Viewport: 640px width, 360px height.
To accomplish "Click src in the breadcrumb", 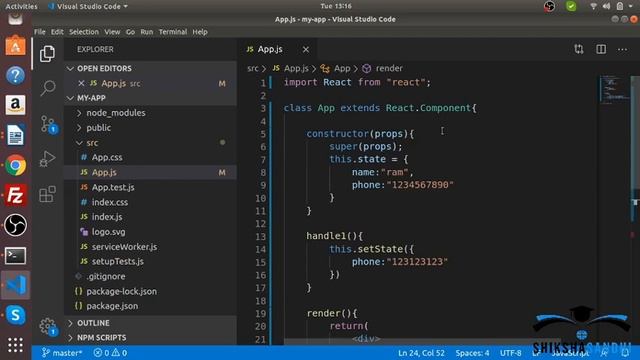I will pyautogui.click(x=253, y=69).
